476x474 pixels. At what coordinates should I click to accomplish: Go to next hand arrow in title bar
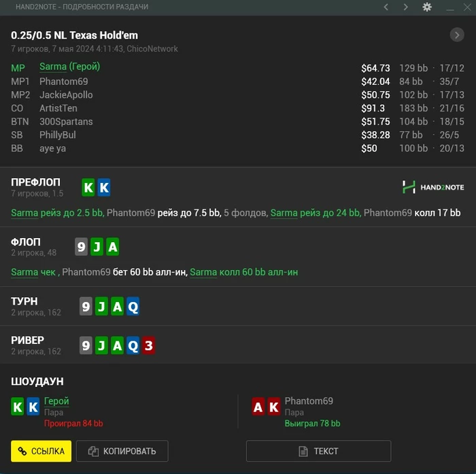(405, 7)
